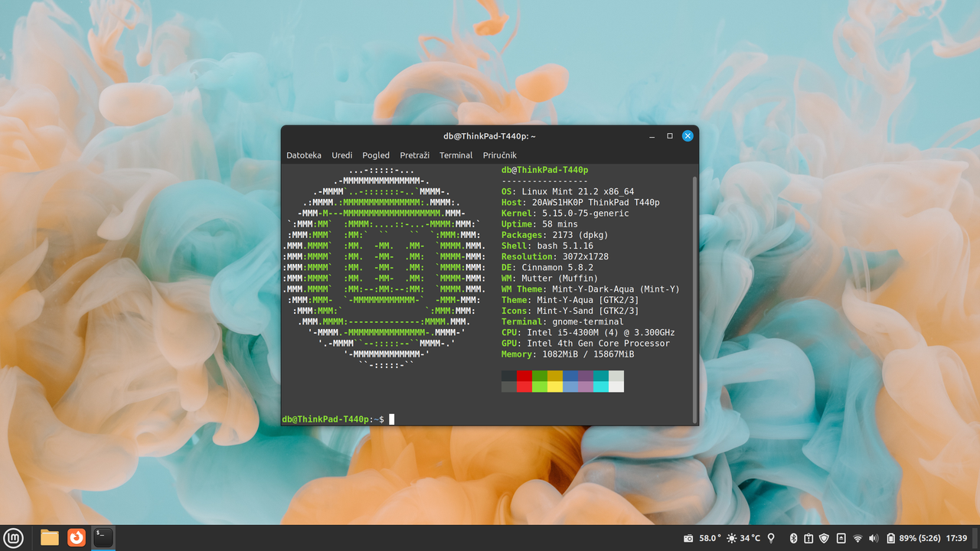
Task: Open the Wi-Fi network tray icon
Action: tap(857, 539)
